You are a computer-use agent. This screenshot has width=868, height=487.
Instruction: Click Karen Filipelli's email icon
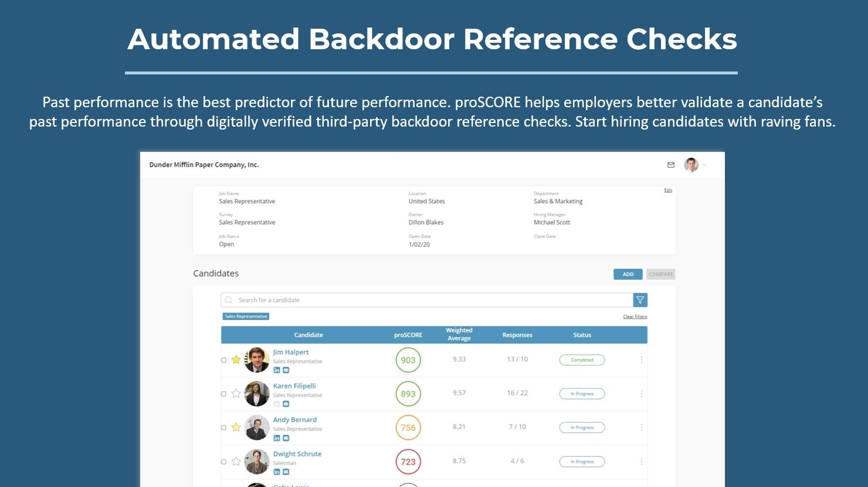click(286, 404)
